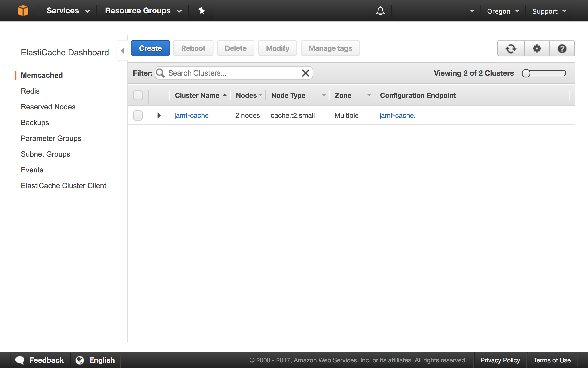The width and height of the screenshot is (588, 368).
Task: Click the Modify button
Action: tap(278, 48)
